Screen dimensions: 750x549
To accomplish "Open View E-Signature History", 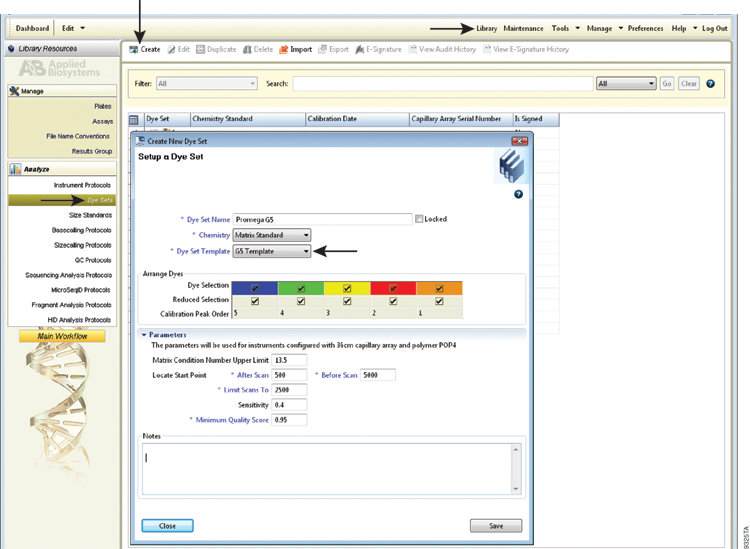I will (x=526, y=49).
